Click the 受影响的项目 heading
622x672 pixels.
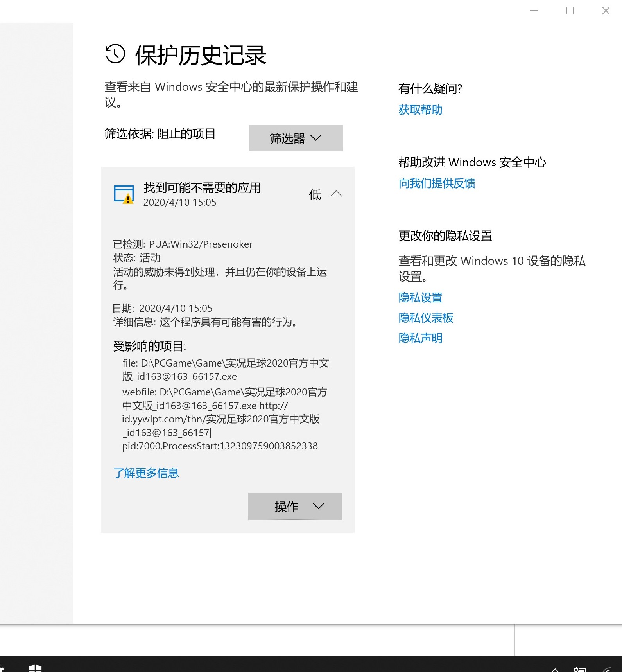pos(149,346)
